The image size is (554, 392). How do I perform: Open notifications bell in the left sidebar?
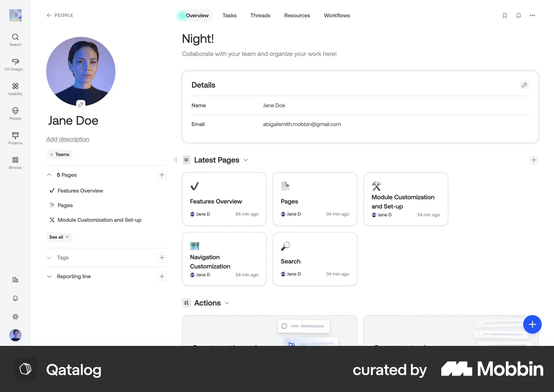click(15, 298)
